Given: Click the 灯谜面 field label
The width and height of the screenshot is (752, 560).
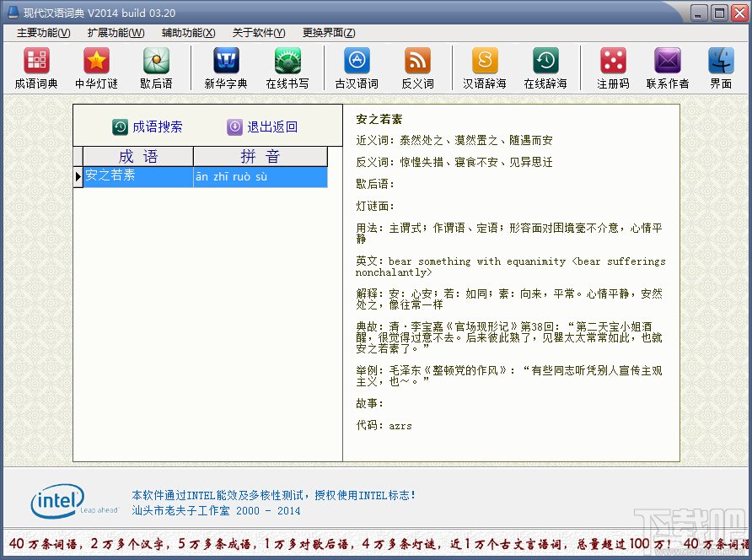Looking at the screenshot, I should click(x=375, y=207).
